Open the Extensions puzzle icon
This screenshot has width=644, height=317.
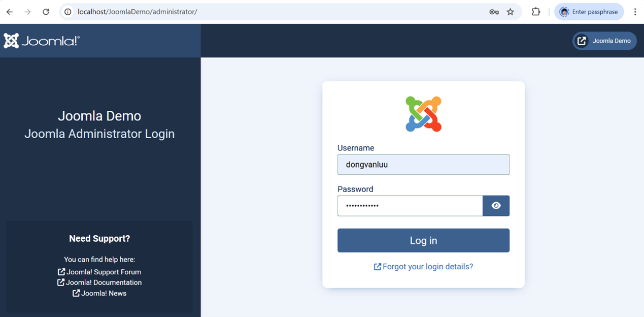pyautogui.click(x=536, y=12)
